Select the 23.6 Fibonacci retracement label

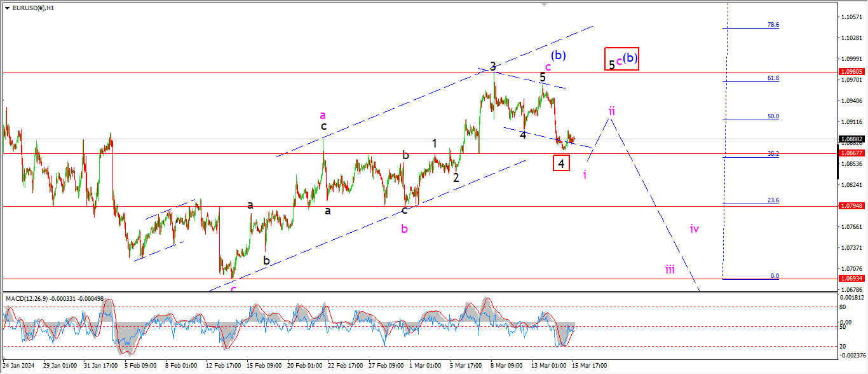click(x=773, y=200)
